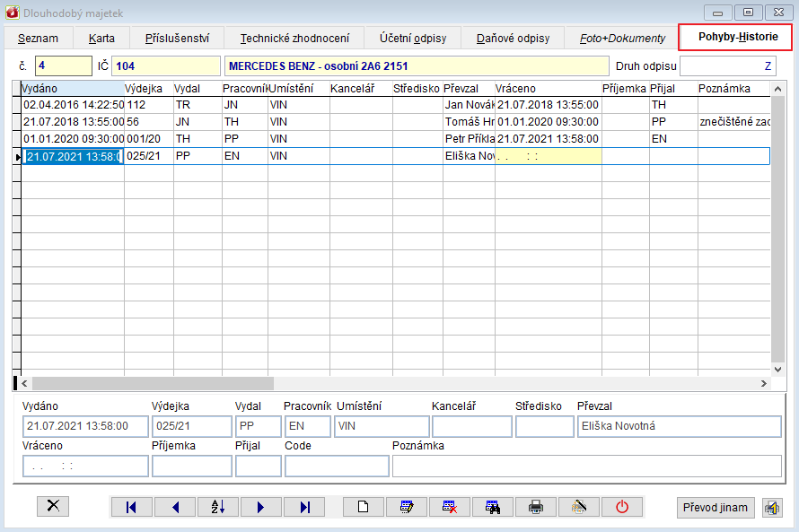Click the grid's vertical scrollbar up arrow
This screenshot has height=532, width=799.
click(x=777, y=89)
